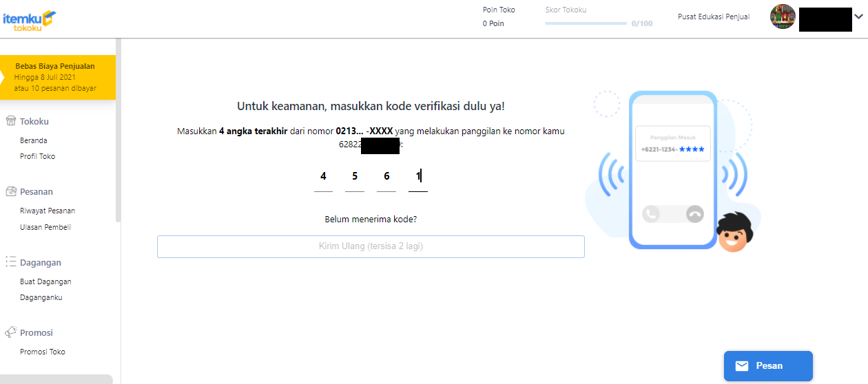Select Buat Dagangan
This screenshot has height=384, width=868.
(45, 281)
